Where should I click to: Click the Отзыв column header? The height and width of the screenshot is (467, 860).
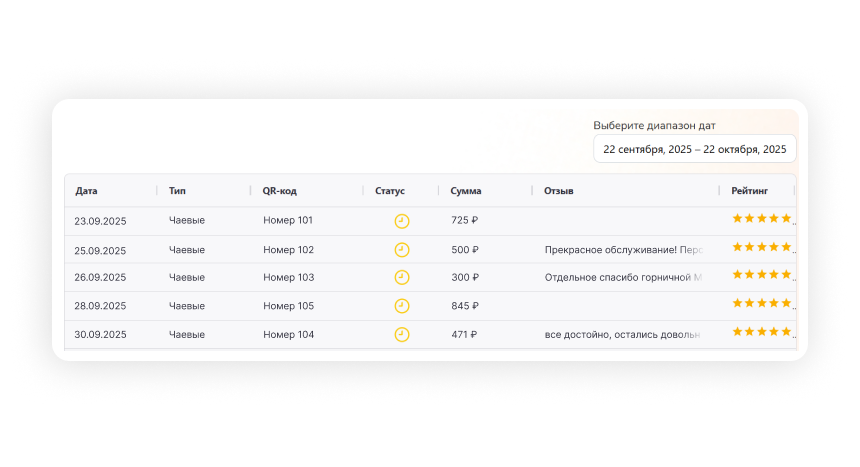point(558,191)
